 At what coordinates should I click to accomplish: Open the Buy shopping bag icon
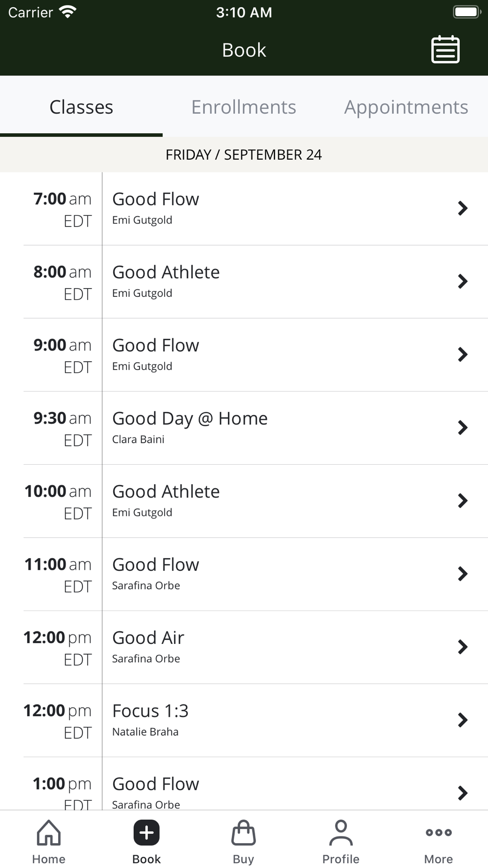(244, 833)
